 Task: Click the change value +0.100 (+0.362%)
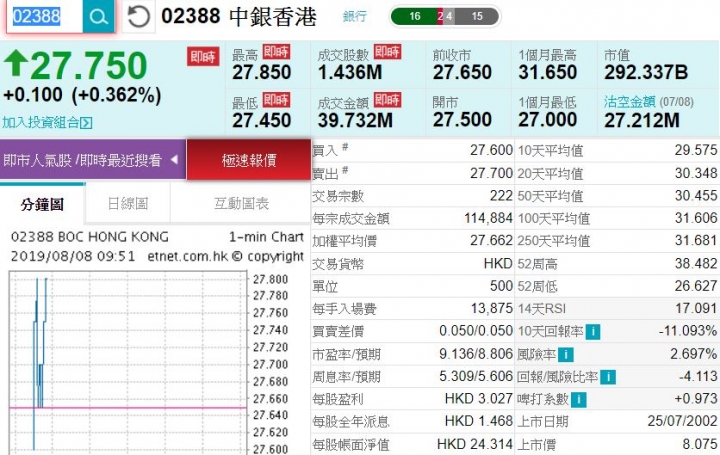[x=82, y=95]
